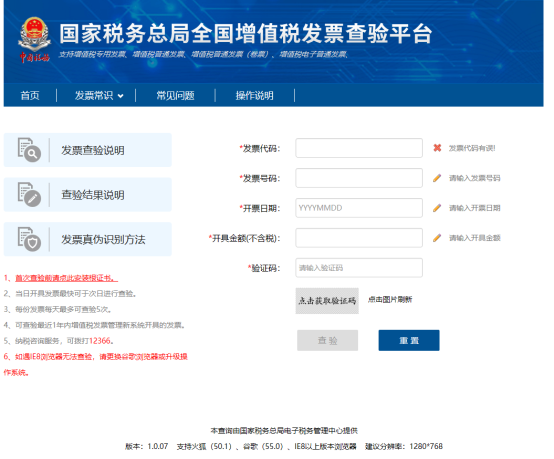Focus the 开具金额(不含税) input field

(359, 238)
